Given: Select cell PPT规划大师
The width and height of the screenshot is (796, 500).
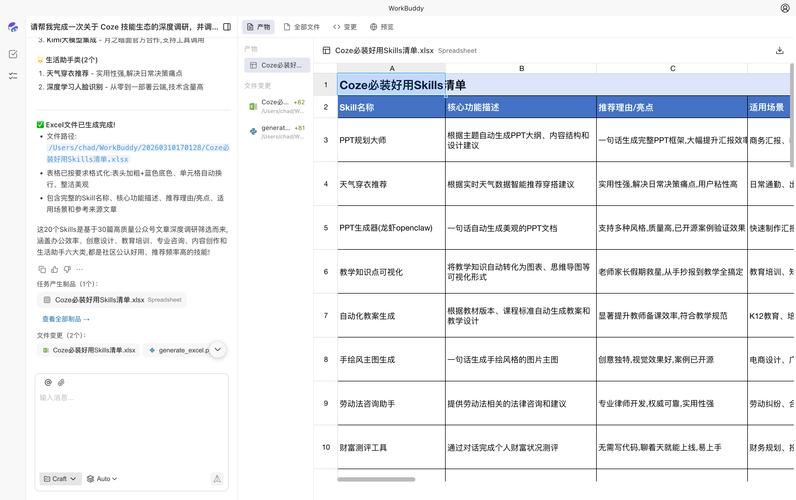Looking at the screenshot, I should 391,140.
